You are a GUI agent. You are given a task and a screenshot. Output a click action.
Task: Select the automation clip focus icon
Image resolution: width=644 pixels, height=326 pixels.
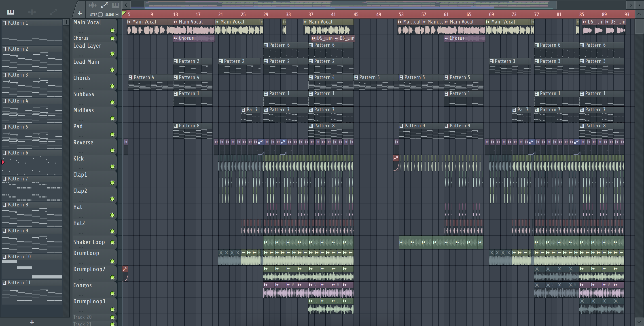pos(104,5)
